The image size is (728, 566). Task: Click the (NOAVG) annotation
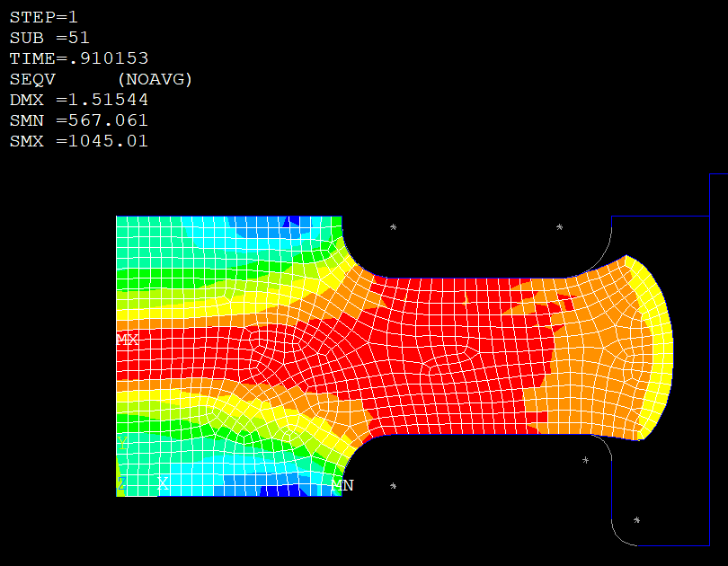click(x=155, y=79)
